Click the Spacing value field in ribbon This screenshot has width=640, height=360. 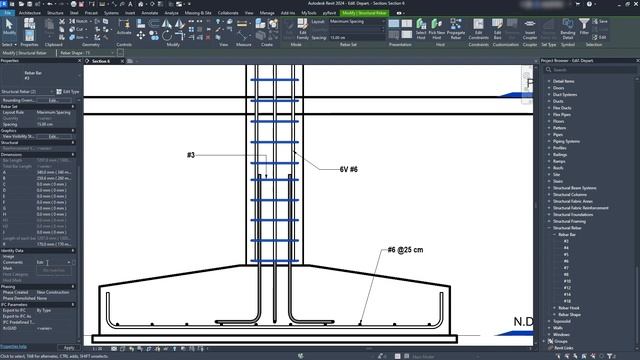click(357, 38)
